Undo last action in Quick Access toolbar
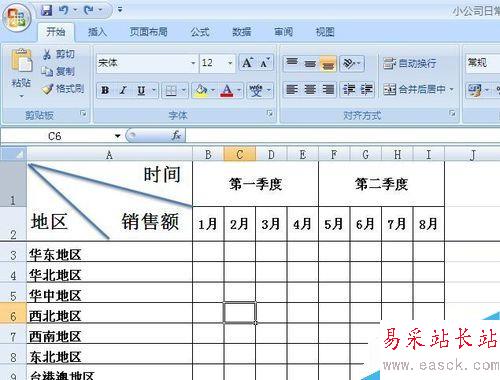This screenshot has width=500, height=380. click(x=63, y=10)
